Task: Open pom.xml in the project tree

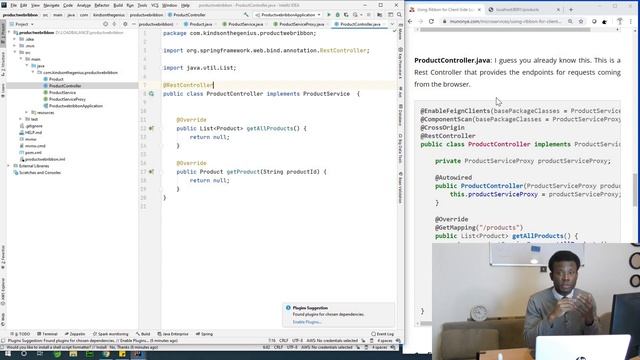Action: pyautogui.click(x=31, y=153)
